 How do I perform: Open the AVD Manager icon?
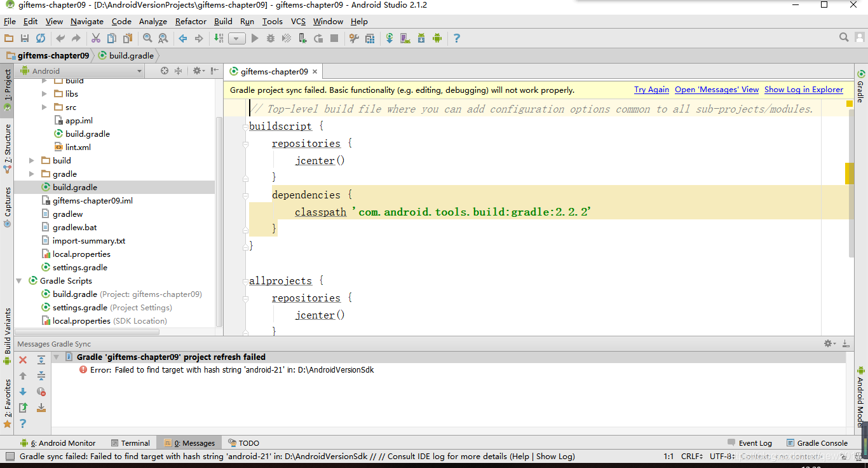point(405,38)
